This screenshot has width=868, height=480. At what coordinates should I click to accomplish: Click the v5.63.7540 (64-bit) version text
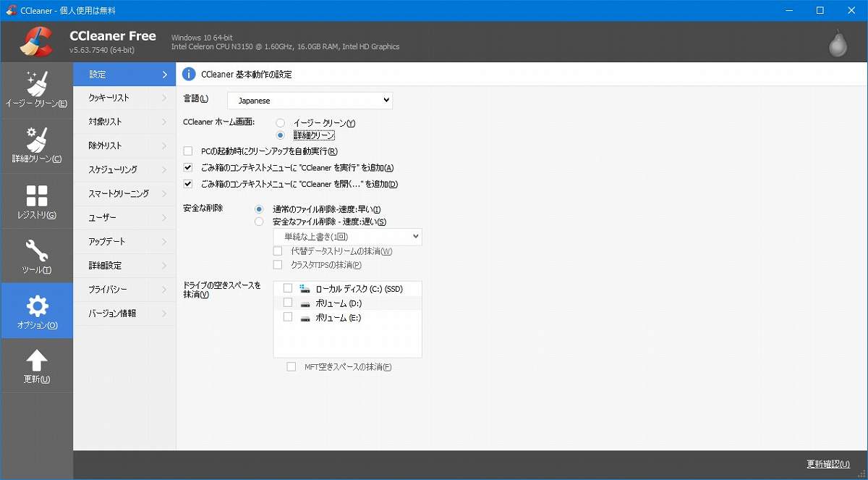(x=102, y=50)
